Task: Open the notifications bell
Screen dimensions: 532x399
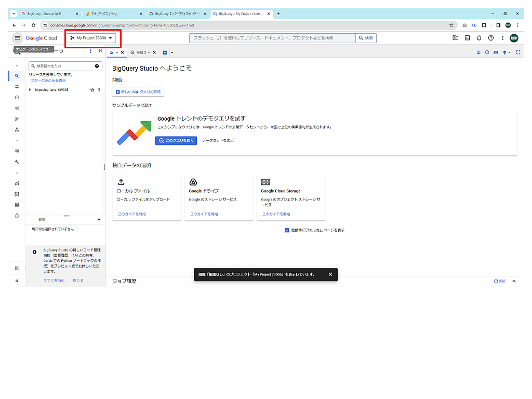Action: coord(479,38)
